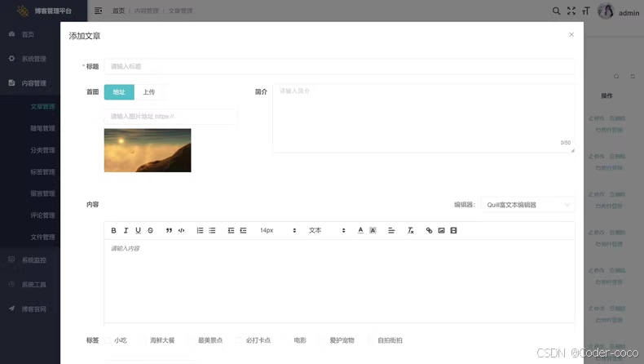644x364 pixels.
Task: Check the 自拍街拍 tag checkbox
Action: click(x=370, y=340)
